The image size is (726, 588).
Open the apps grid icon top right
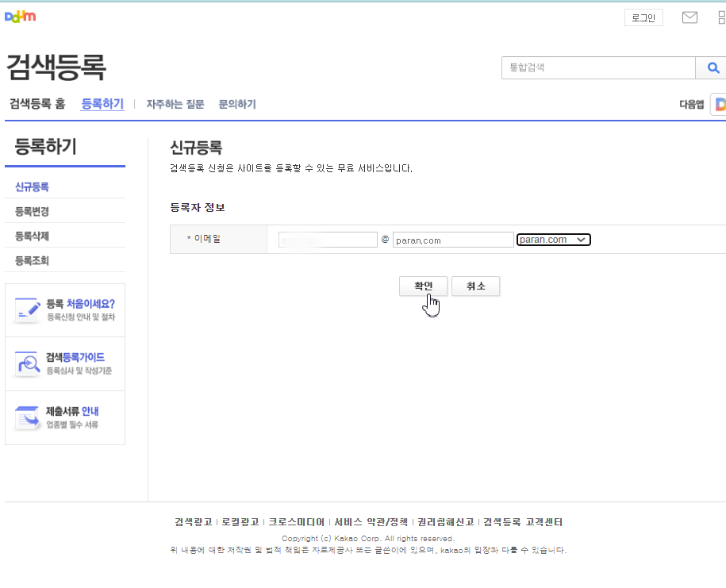720,17
